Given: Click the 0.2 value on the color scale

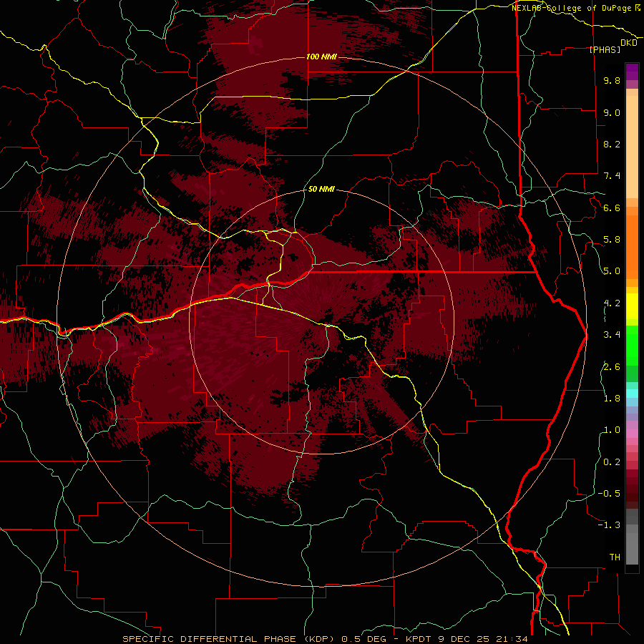Looking at the screenshot, I should pyautogui.click(x=612, y=462).
